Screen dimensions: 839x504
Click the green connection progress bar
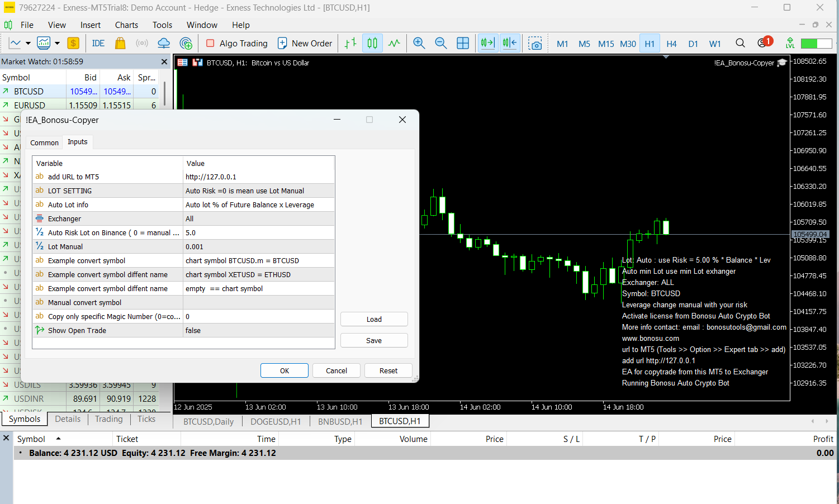817,43
